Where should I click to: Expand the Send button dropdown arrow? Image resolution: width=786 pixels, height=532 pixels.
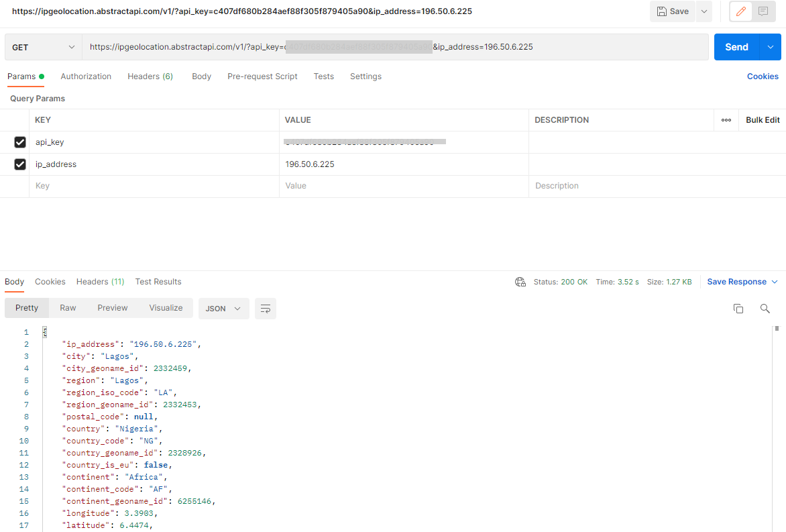(x=771, y=47)
